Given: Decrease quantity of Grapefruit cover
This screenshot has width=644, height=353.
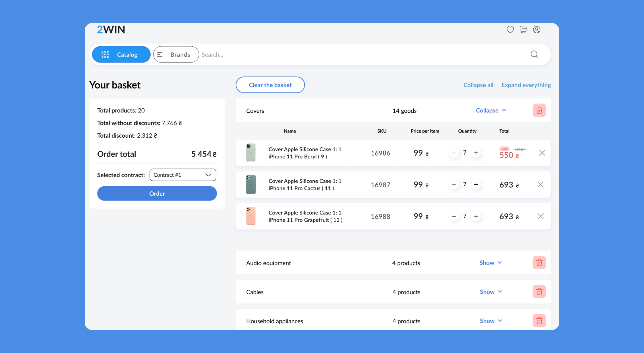Looking at the screenshot, I should point(454,216).
